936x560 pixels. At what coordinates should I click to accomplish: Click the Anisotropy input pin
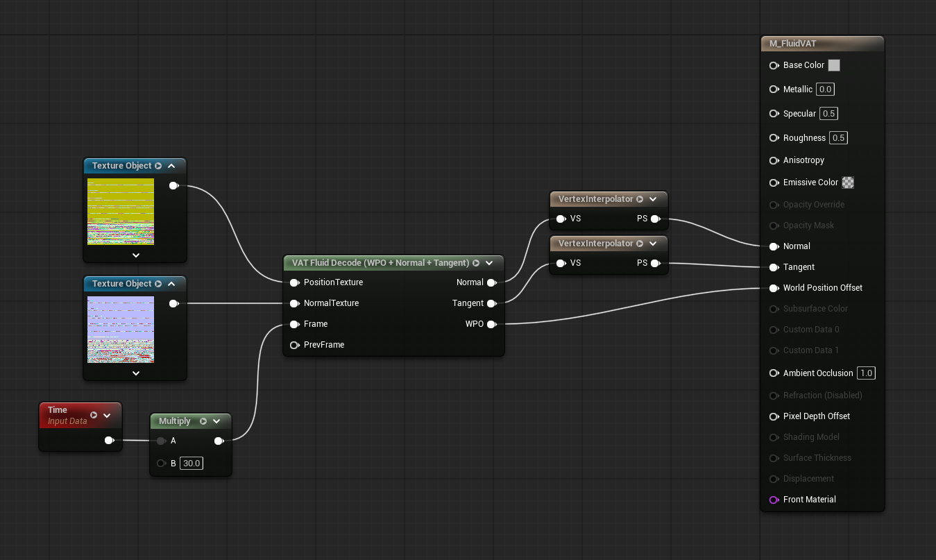pyautogui.click(x=774, y=160)
